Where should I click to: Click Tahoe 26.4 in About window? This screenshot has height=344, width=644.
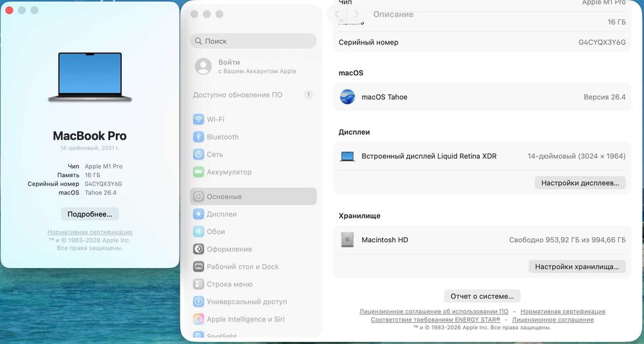[100, 193]
